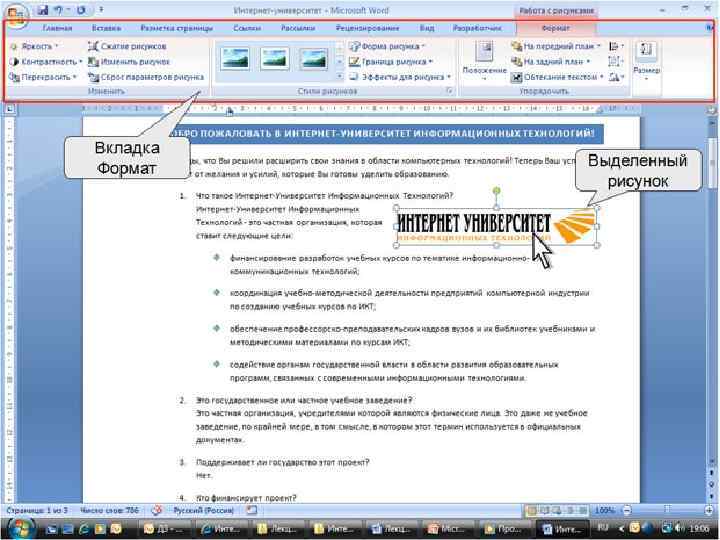This screenshot has height=540, width=720.
Task: Click the Word Help icon
Action: 710,28
